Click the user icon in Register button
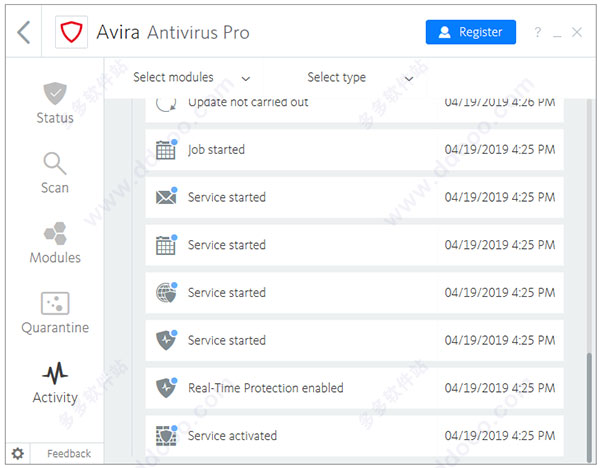This screenshot has height=468, width=600. 444,32
